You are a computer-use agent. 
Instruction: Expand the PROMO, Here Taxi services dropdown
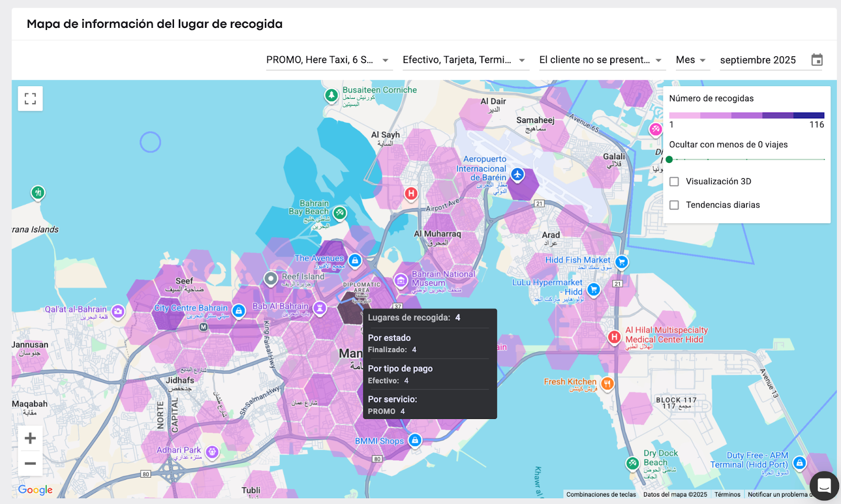tap(328, 60)
